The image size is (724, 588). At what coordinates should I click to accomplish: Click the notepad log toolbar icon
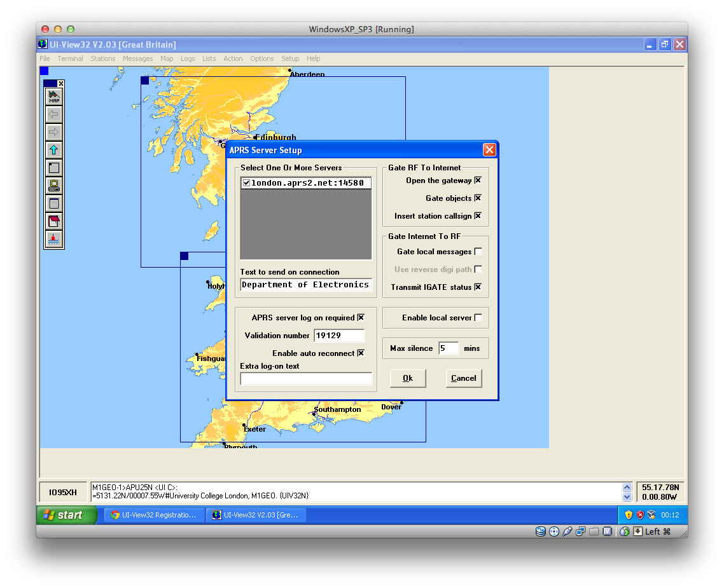click(x=54, y=221)
